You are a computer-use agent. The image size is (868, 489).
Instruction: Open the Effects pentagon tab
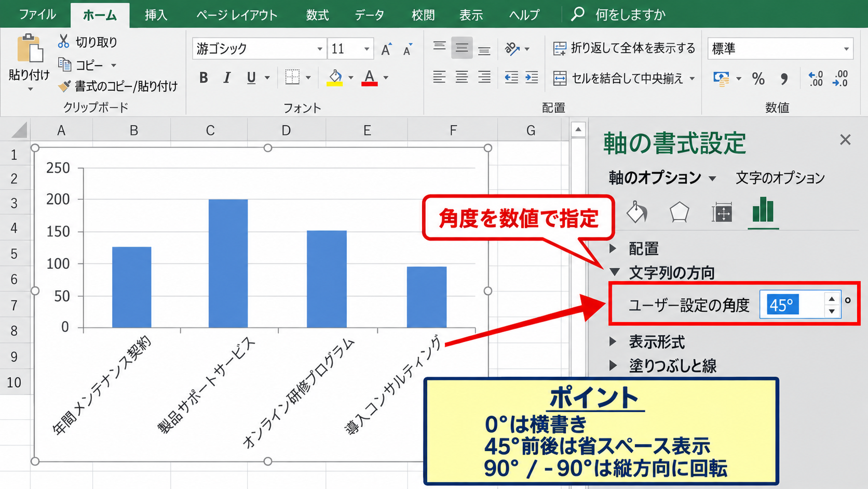pos(679,212)
